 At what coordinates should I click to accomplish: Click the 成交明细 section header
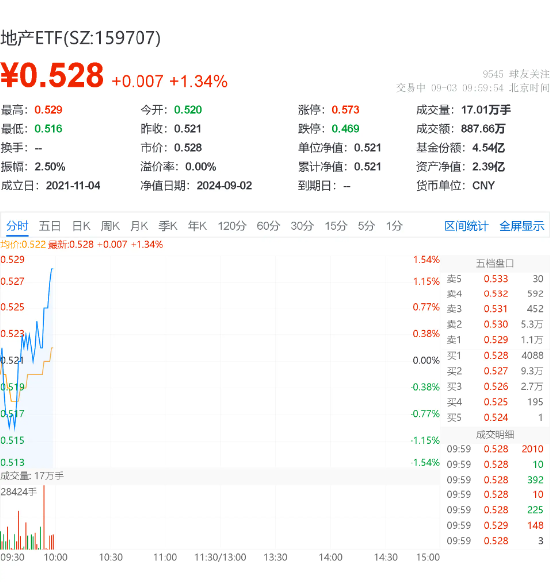coord(495,435)
